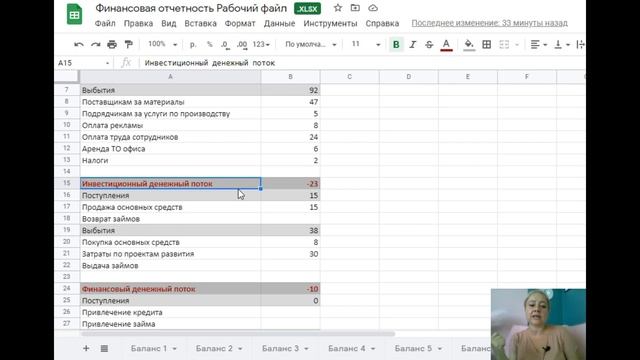This screenshot has width=640, height=360.
Task: Open the Google Sheets home icon
Action: (x=74, y=14)
